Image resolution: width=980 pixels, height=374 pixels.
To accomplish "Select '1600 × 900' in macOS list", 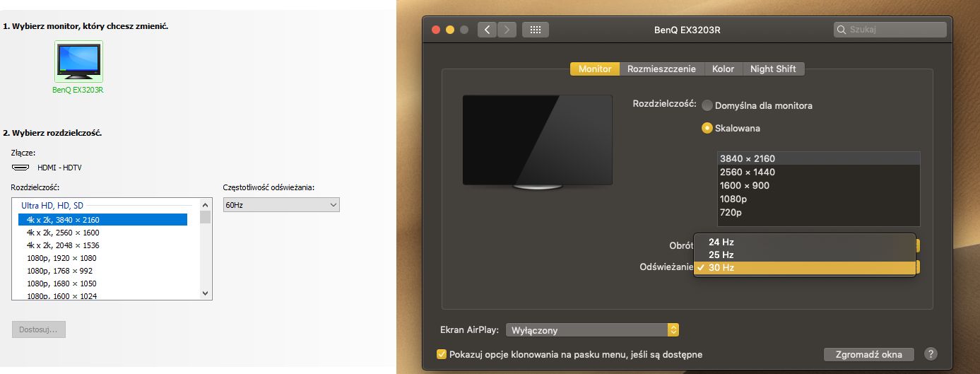I will point(818,185).
